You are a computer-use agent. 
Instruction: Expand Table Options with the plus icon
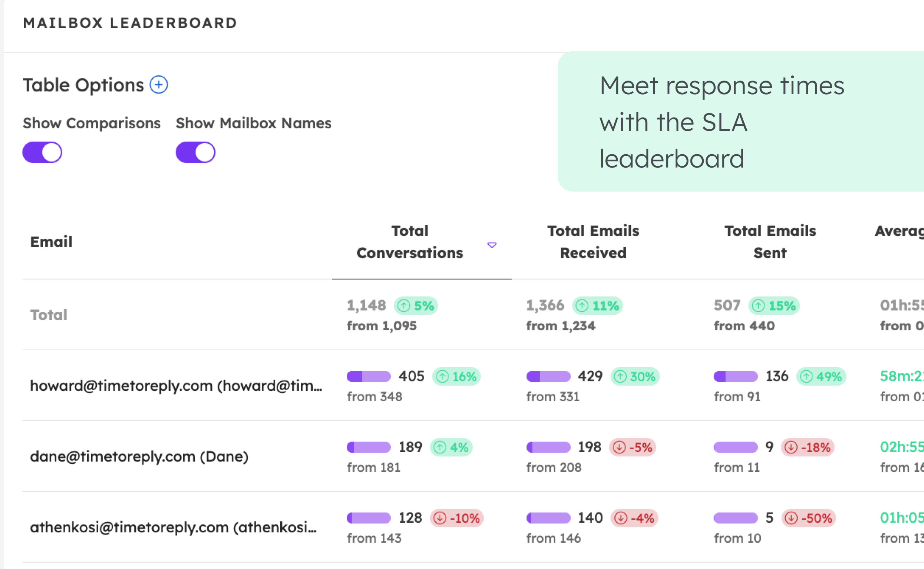(159, 85)
